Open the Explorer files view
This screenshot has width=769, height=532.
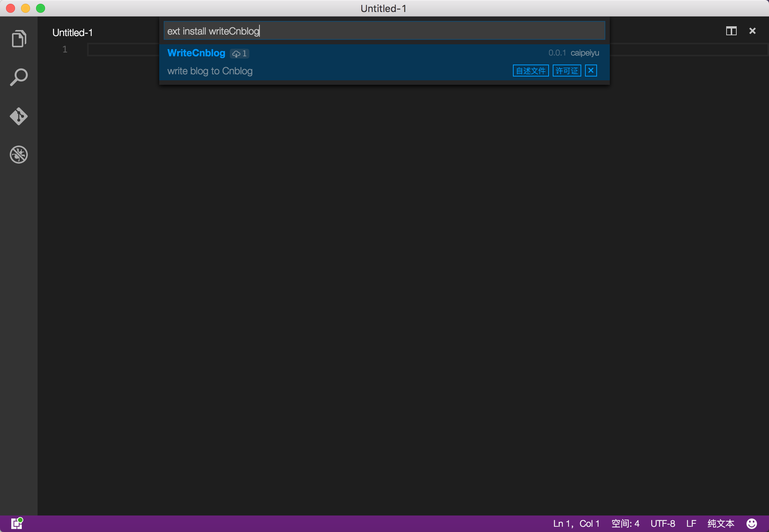pyautogui.click(x=19, y=39)
